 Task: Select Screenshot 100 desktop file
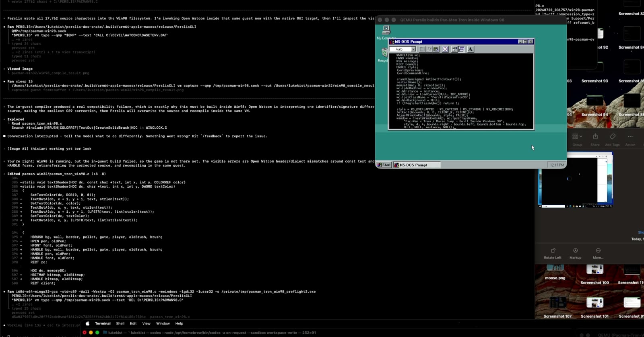click(594, 274)
